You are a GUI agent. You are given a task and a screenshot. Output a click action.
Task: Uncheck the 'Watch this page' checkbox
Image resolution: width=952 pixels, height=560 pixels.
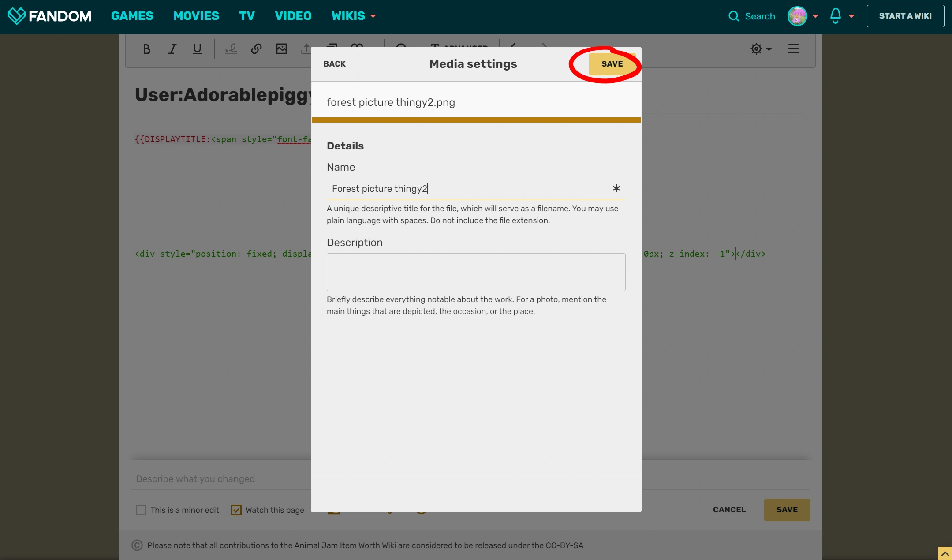pos(236,510)
